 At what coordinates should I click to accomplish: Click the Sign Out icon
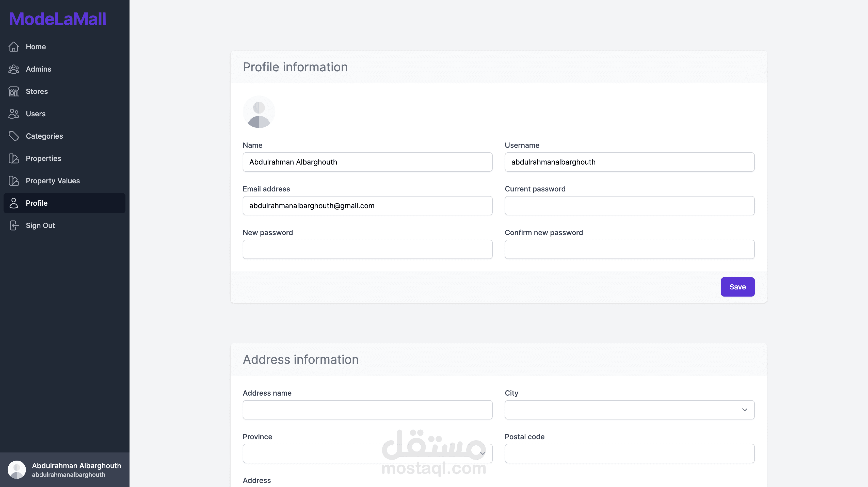click(x=14, y=225)
